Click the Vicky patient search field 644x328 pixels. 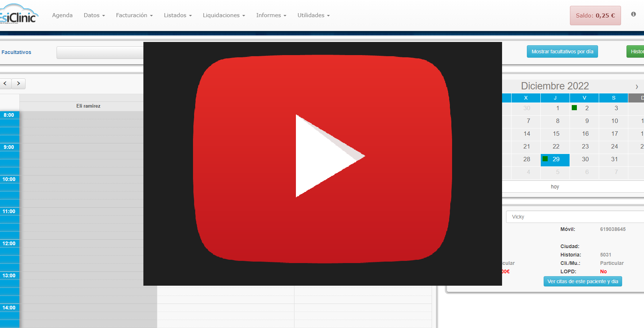pos(575,217)
